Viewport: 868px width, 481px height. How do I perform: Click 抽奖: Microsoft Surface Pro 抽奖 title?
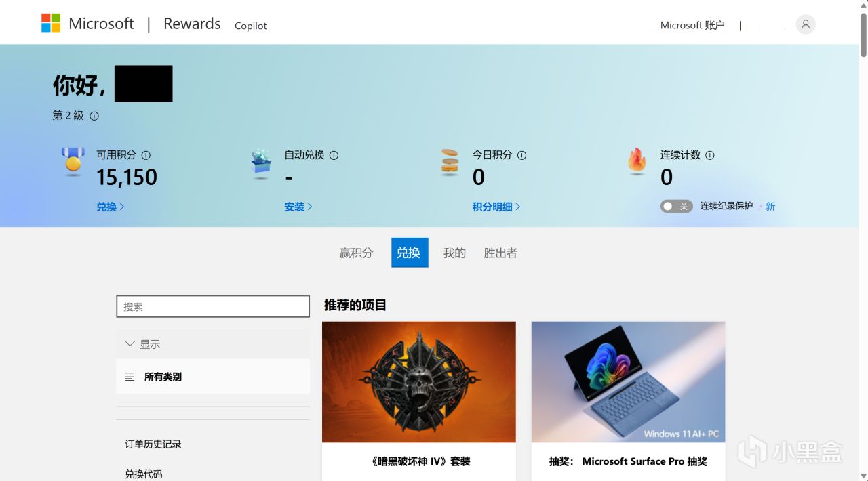[628, 461]
